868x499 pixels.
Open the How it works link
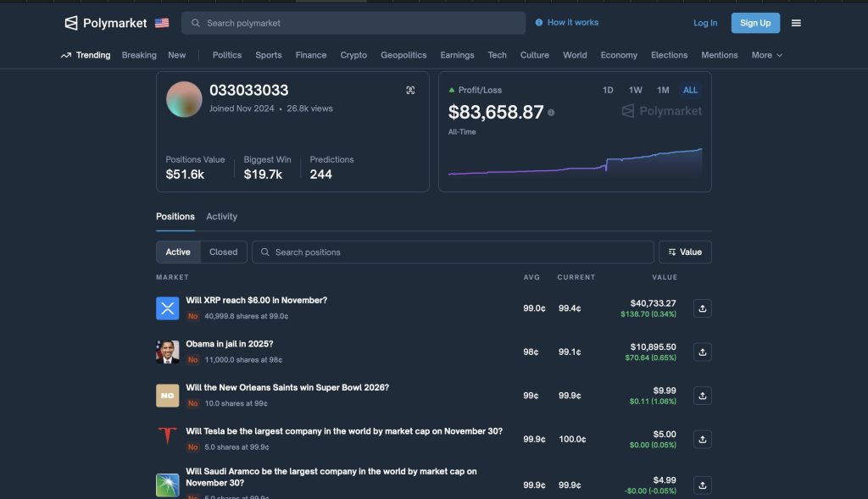coord(567,23)
